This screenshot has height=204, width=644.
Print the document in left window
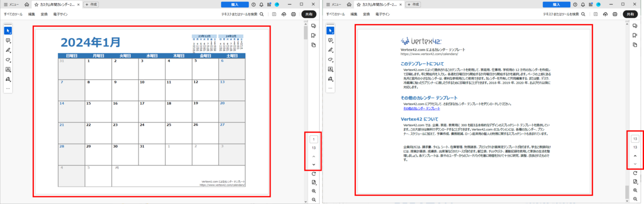click(293, 14)
